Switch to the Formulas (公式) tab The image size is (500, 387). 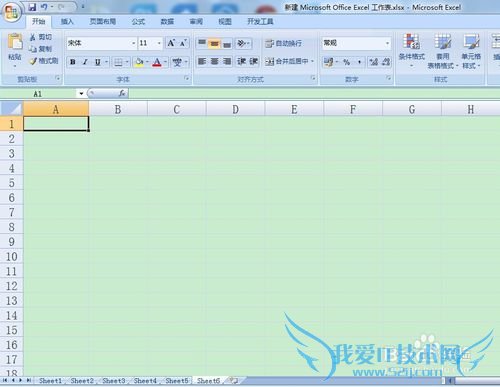point(138,22)
